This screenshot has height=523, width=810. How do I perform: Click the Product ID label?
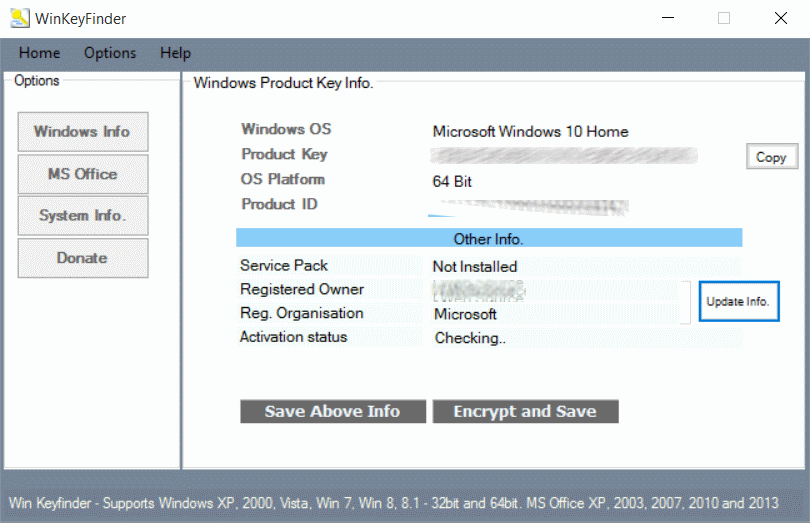point(279,204)
